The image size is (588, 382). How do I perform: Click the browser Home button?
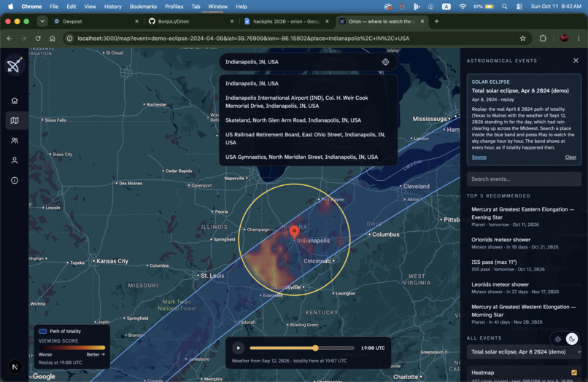[52, 38]
